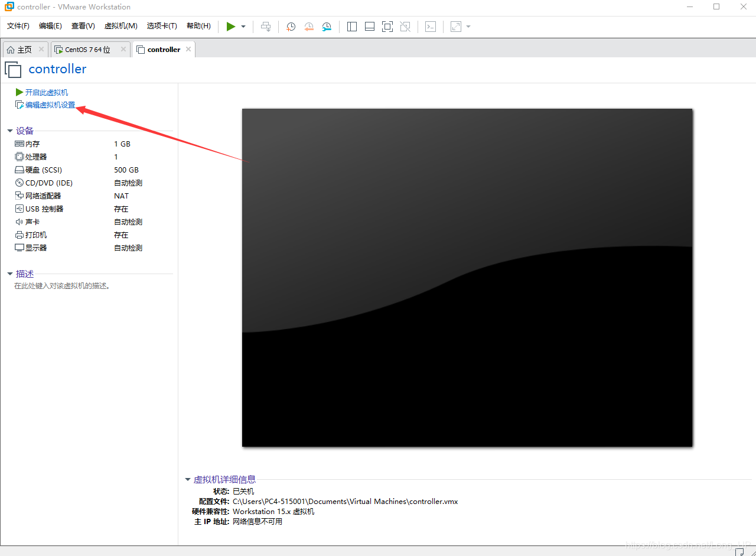This screenshot has height=556, width=756.
Task: Click the controller.vmx configuration file path
Action: (345, 502)
